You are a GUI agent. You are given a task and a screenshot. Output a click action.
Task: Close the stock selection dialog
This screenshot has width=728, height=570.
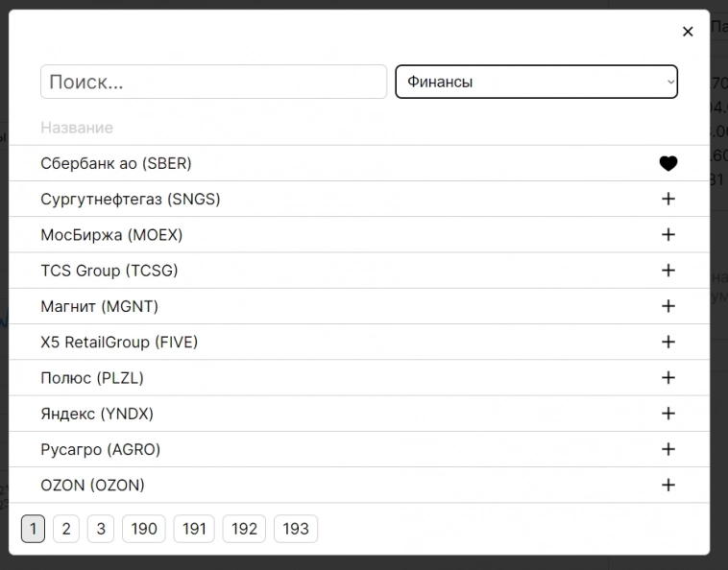(688, 32)
